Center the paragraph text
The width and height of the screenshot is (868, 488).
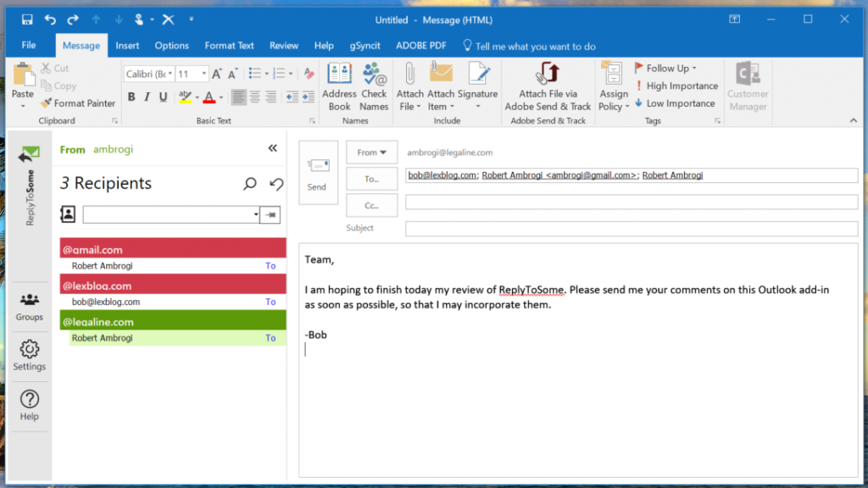click(254, 97)
